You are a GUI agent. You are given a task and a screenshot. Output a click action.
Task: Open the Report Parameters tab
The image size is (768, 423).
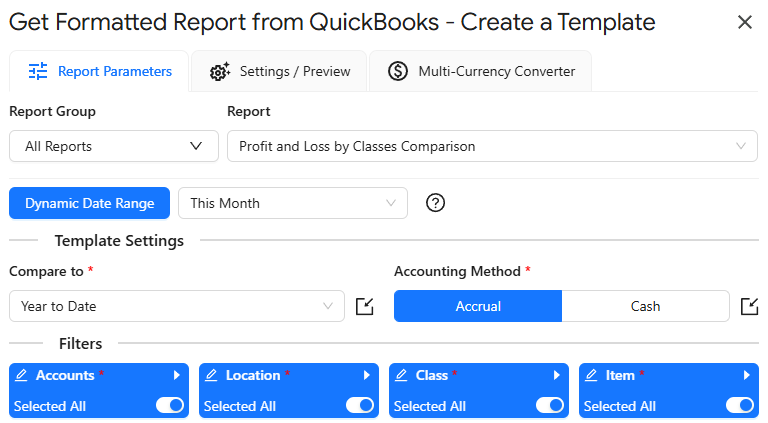pyautogui.click(x=99, y=71)
